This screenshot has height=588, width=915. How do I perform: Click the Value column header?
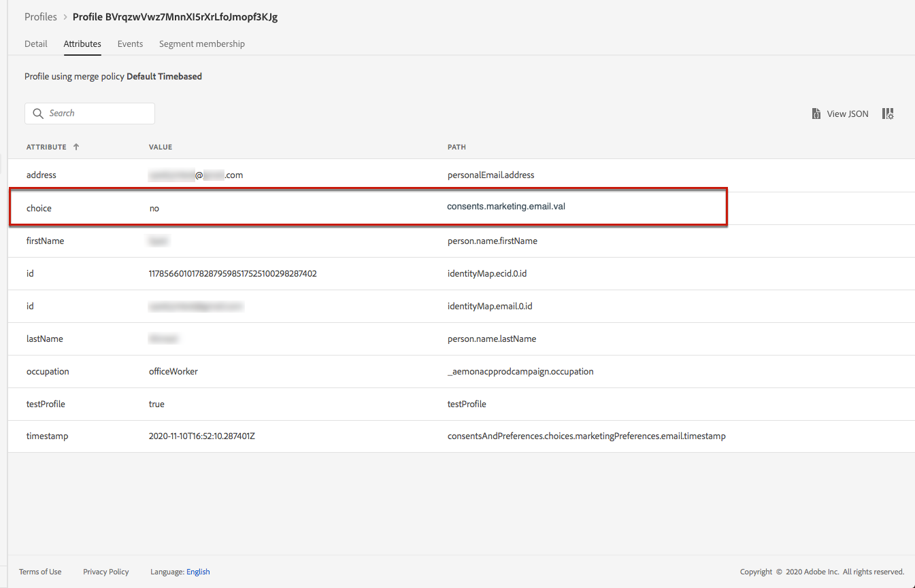pyautogui.click(x=161, y=147)
